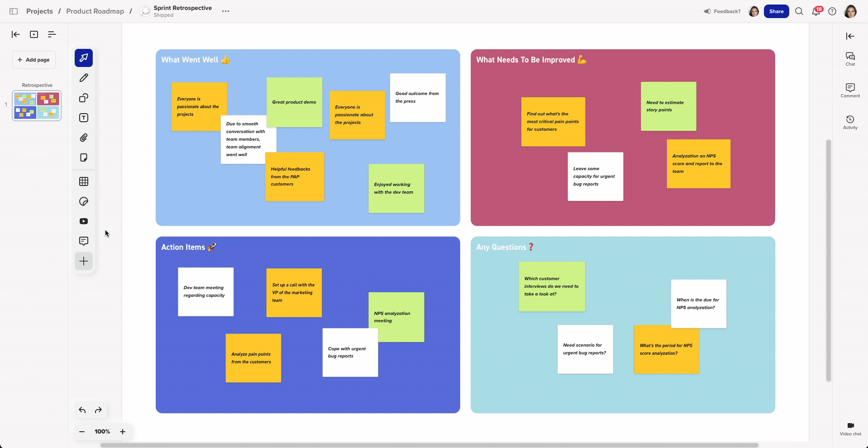
Task: Click the attachment paperclip tool
Action: [x=84, y=138]
